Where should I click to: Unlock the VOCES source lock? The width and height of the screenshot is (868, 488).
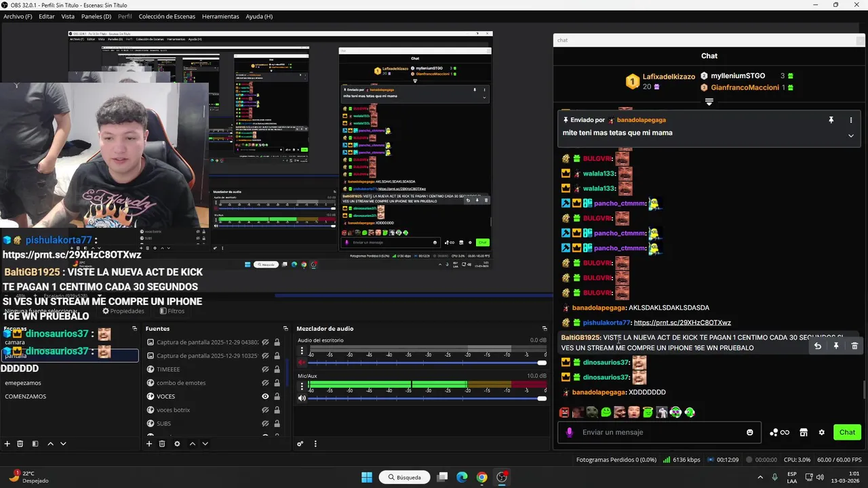click(x=277, y=396)
